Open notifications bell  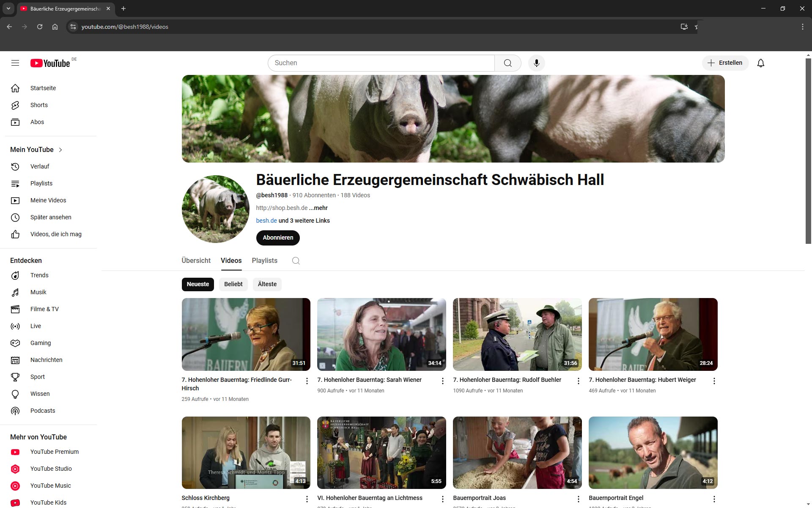tap(760, 63)
